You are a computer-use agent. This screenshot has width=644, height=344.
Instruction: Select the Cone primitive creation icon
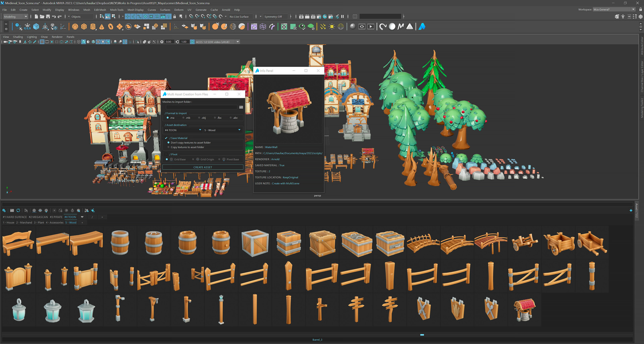(102, 27)
